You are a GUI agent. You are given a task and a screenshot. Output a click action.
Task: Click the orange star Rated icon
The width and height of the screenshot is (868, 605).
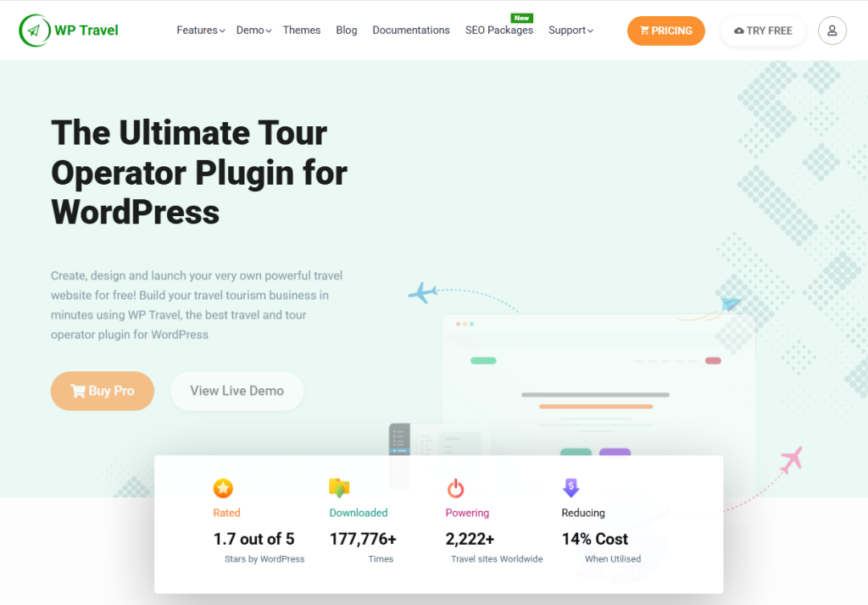(x=223, y=488)
